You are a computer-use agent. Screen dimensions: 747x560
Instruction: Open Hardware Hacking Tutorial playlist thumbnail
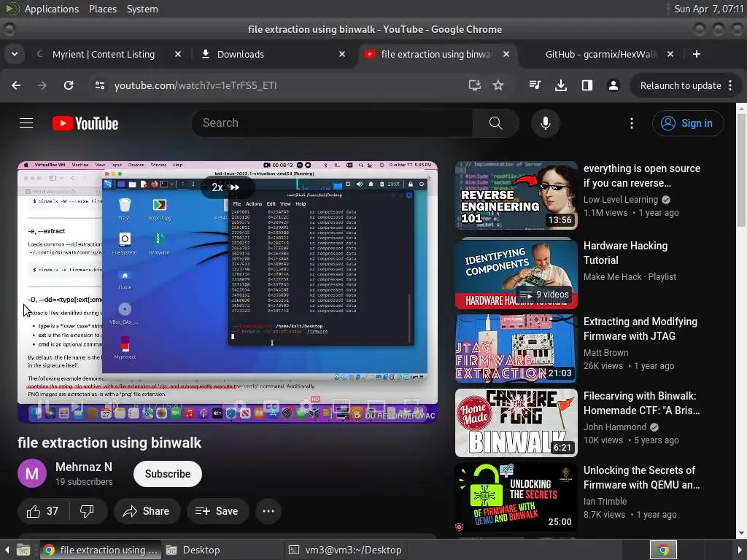tap(516, 274)
